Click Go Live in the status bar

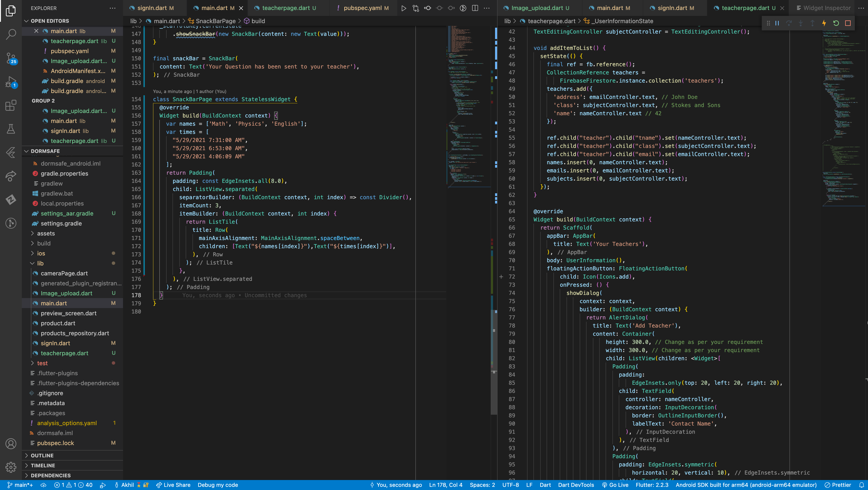[615, 485]
